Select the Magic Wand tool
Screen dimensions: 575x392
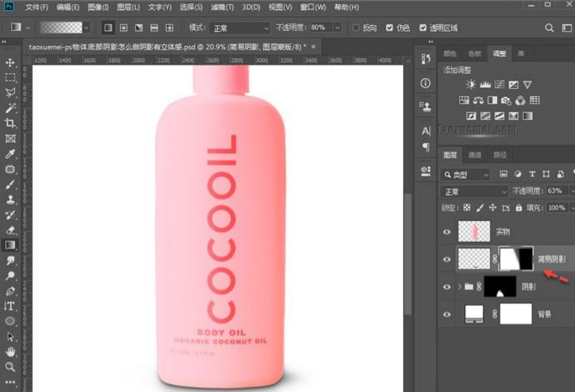coord(10,108)
